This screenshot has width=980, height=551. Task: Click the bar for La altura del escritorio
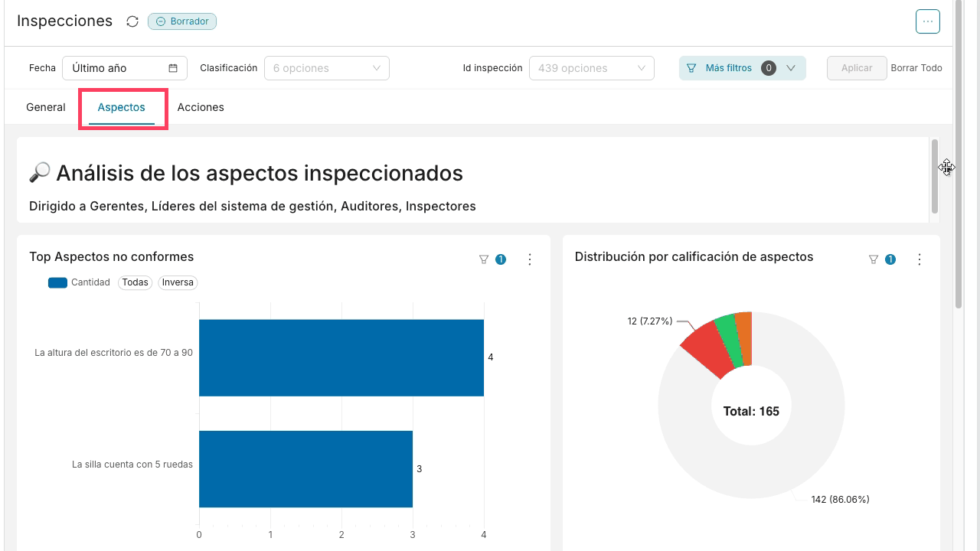coord(341,357)
